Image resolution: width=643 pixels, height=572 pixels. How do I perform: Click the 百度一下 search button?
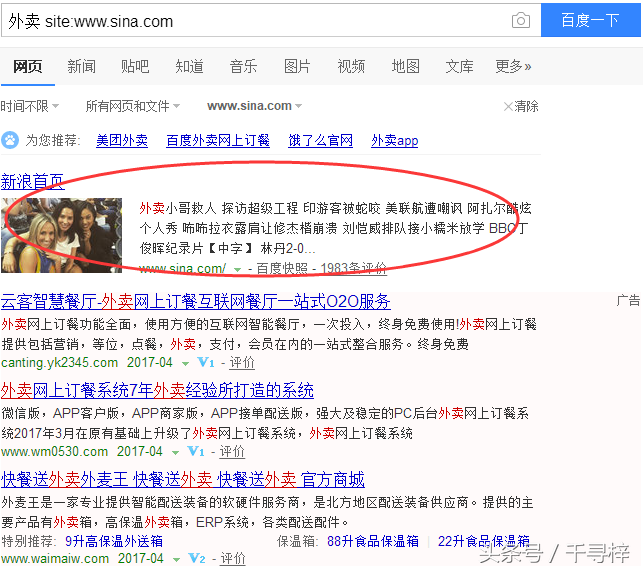click(591, 20)
